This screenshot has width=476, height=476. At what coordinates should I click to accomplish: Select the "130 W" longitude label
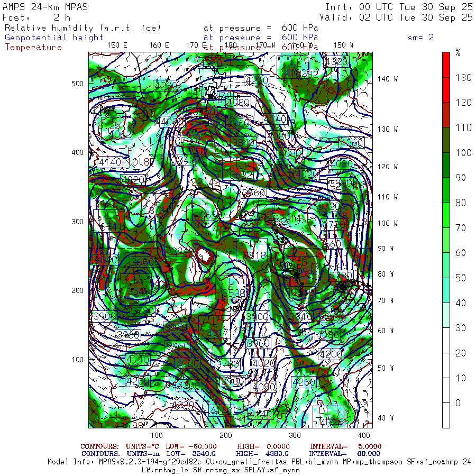pyautogui.click(x=387, y=129)
